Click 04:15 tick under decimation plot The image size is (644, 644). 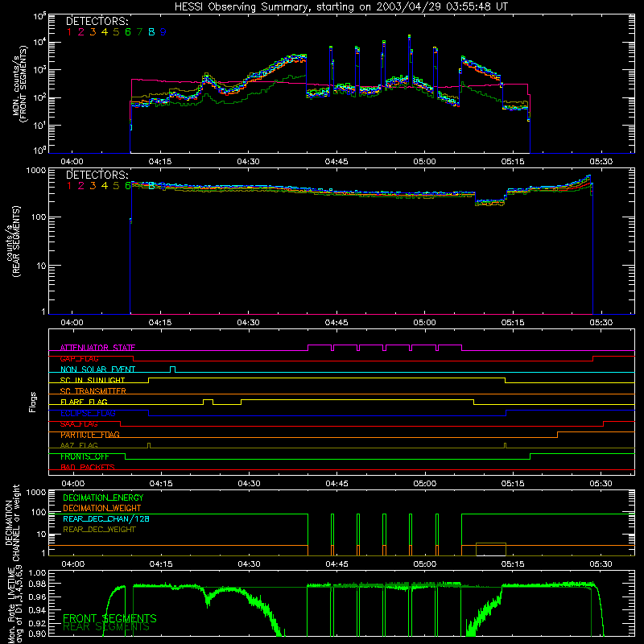tap(161, 564)
